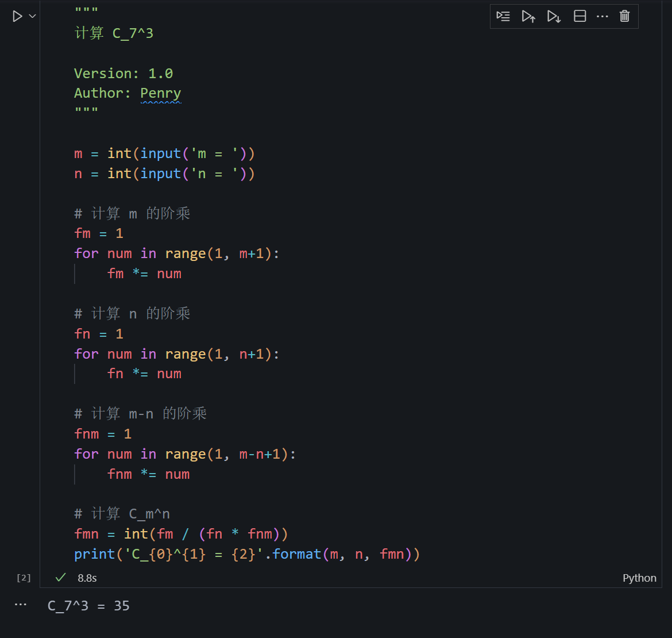Split the cell using toolbar icon
The height and width of the screenshot is (638, 672).
click(580, 16)
